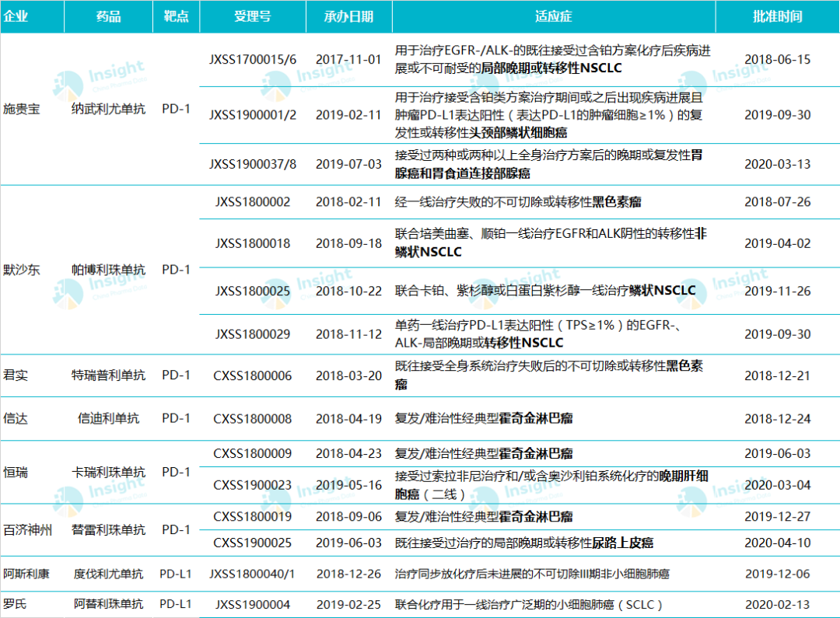Screen dimensions: 840x618
Task: Click approval date 2020-03-13
Action: pos(777,164)
